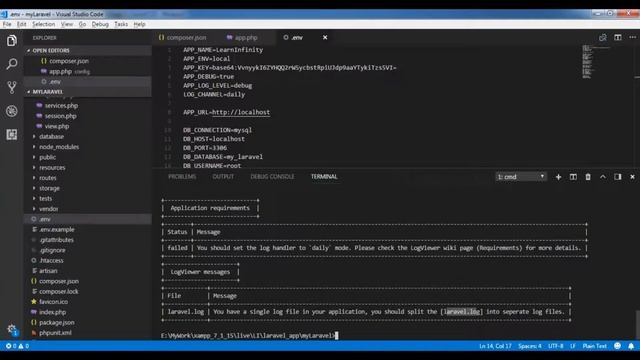This screenshot has width=640, height=360.
Task: Kill the terminal with trash icon
Action: 588,177
